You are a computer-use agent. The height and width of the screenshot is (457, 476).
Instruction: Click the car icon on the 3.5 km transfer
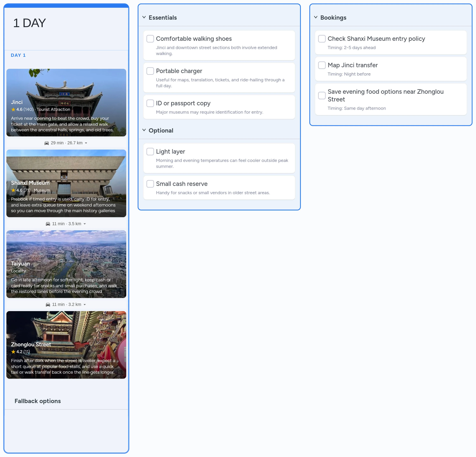[48, 224]
